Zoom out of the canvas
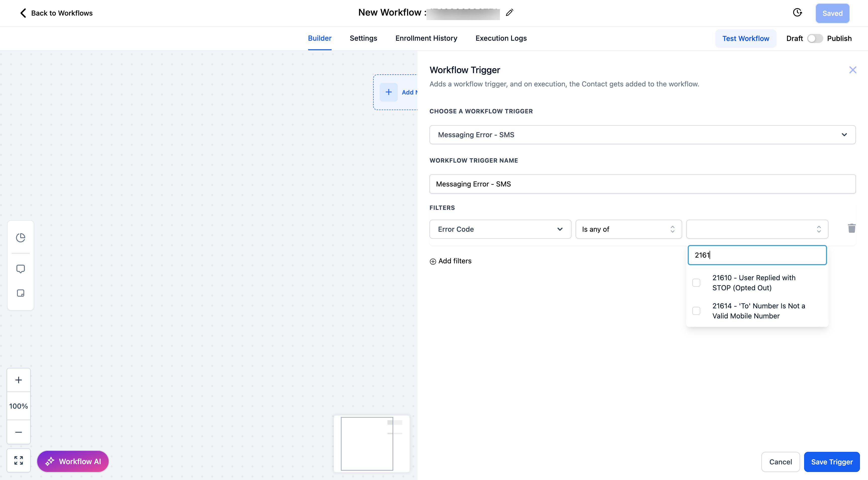This screenshot has height=480, width=868. point(19,432)
